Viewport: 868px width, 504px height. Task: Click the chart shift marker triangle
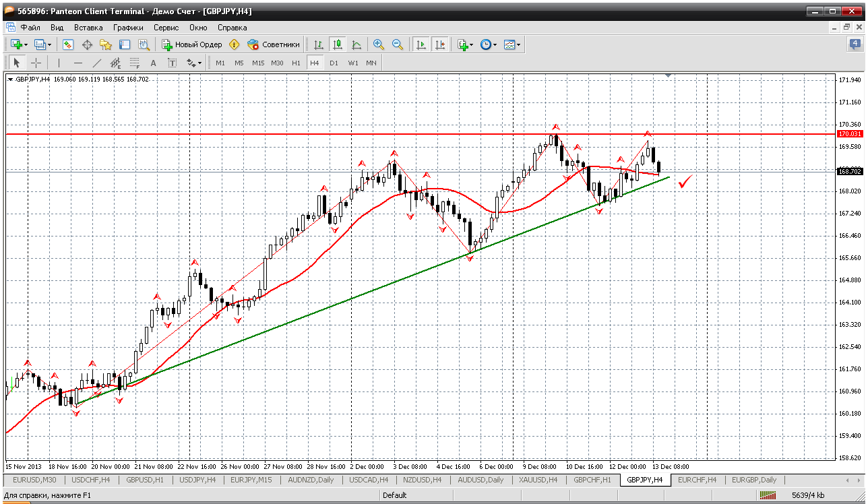point(668,76)
